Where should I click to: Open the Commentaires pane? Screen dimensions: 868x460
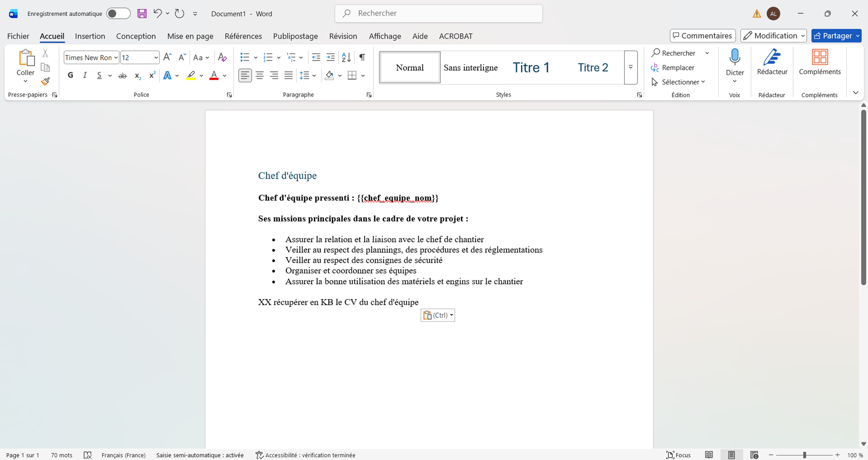702,36
